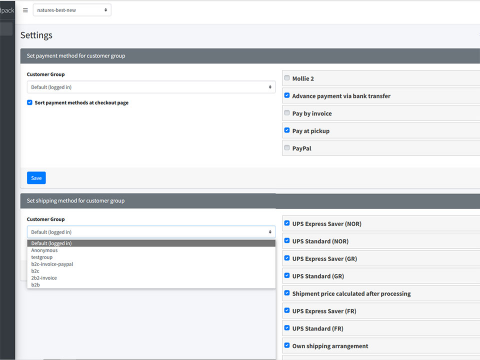Toggle Sort payment methods at checkout page

click(x=30, y=103)
